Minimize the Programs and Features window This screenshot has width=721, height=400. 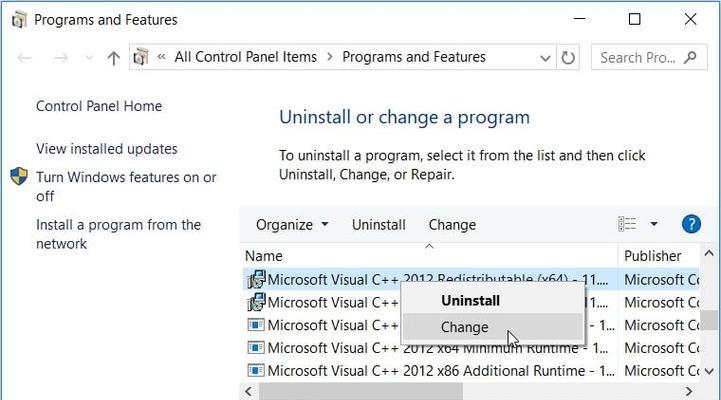[x=579, y=19]
